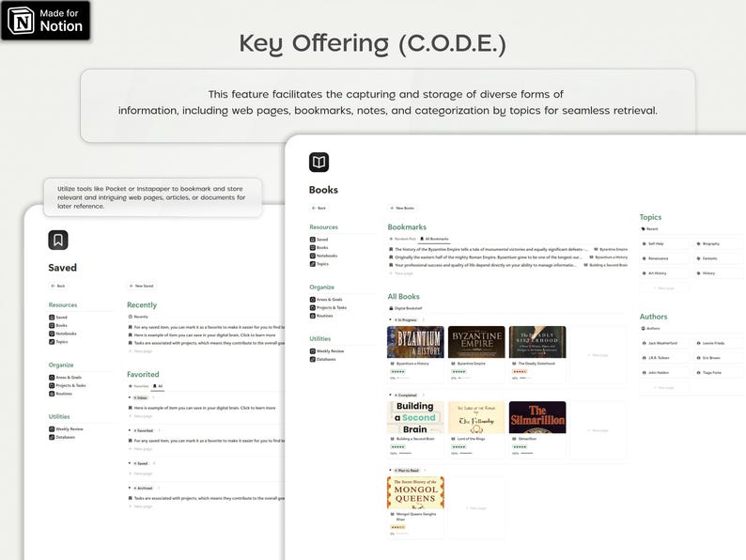Open the Renaissance topic card
The height and width of the screenshot is (560, 746).
[x=663, y=258]
